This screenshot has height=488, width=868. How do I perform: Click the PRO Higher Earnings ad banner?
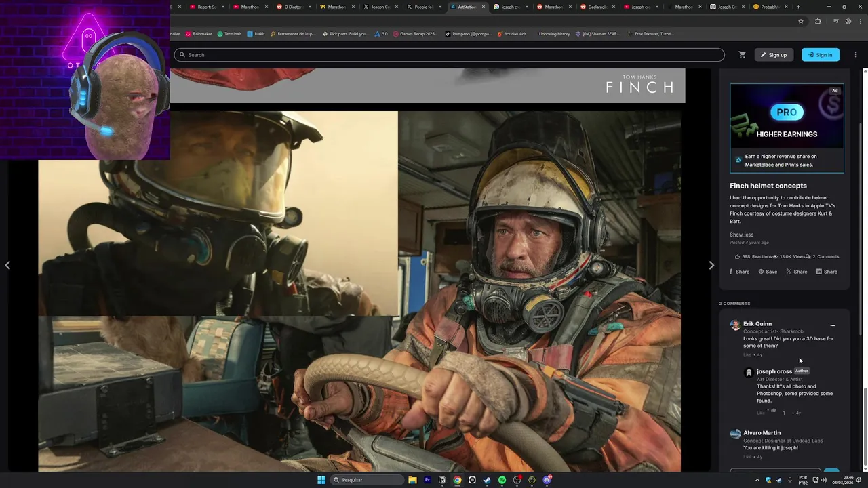point(787,128)
